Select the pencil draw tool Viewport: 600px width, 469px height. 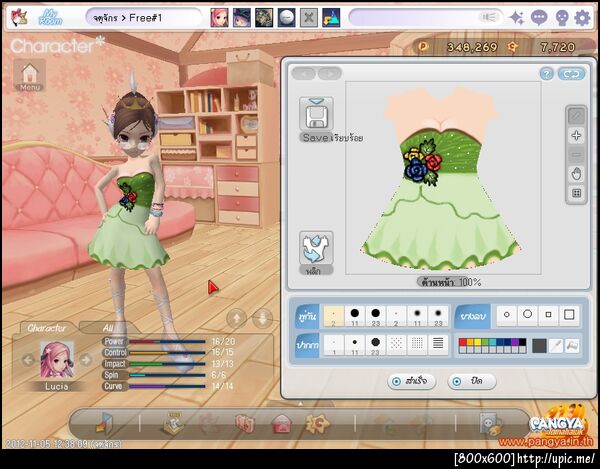coord(576,116)
